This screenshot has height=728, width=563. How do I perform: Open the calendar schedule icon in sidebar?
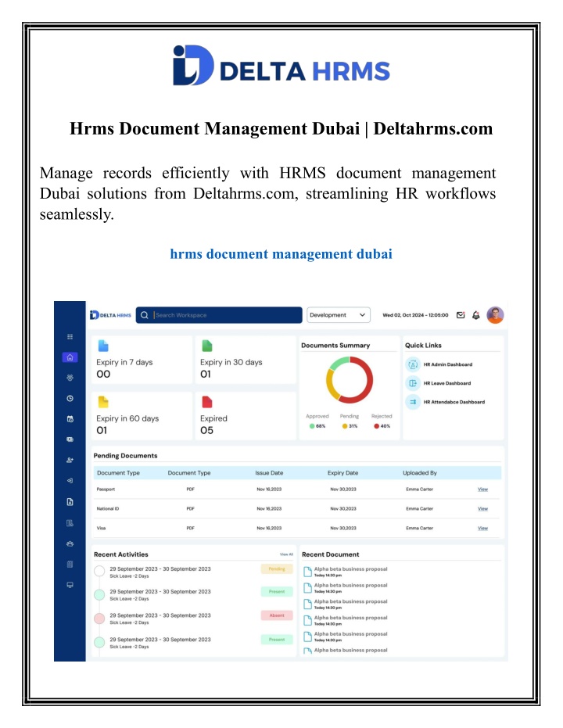[70, 419]
